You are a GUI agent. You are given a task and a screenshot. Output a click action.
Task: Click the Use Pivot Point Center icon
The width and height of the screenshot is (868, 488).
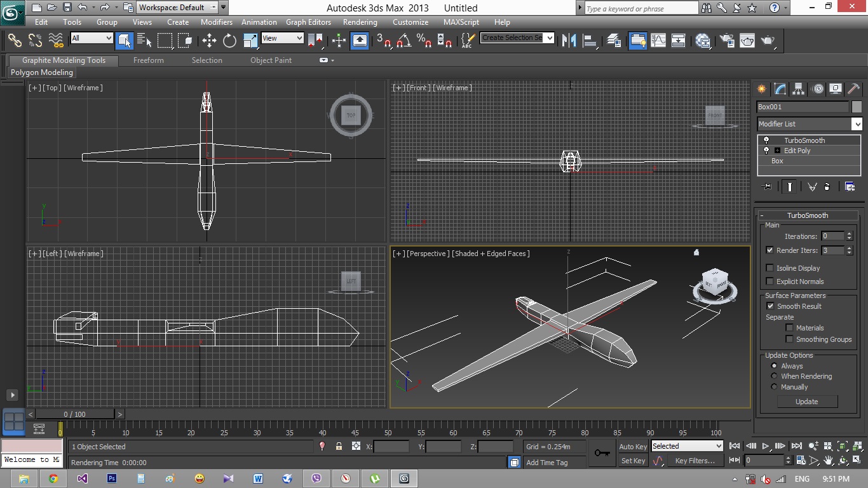pos(315,40)
